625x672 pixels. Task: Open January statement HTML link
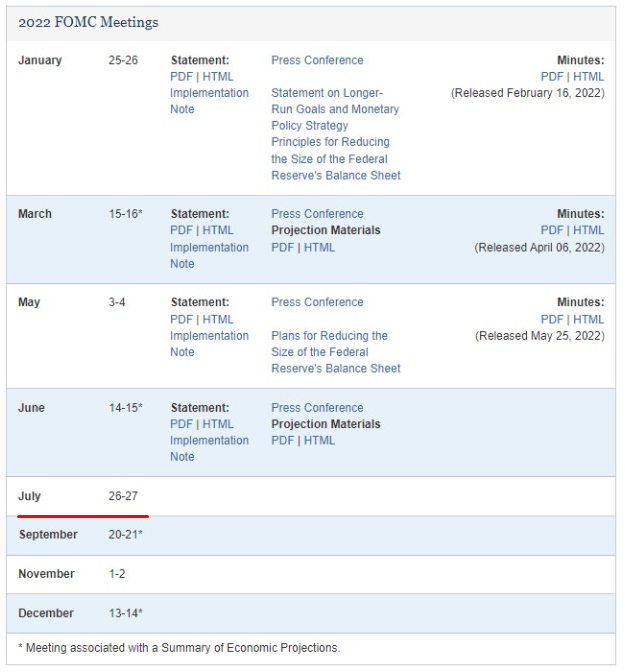coord(218,77)
